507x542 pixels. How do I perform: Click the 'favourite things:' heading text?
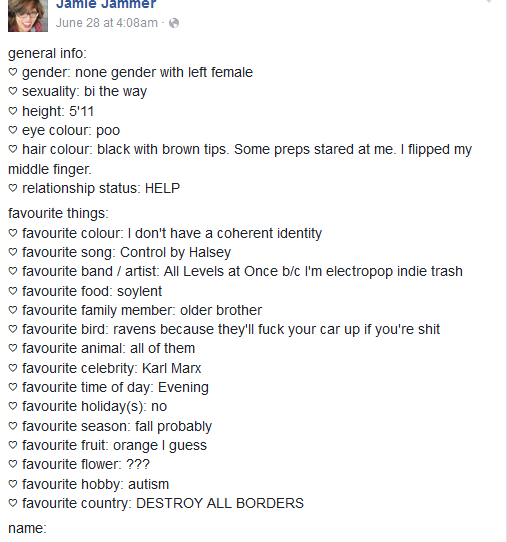point(58,213)
